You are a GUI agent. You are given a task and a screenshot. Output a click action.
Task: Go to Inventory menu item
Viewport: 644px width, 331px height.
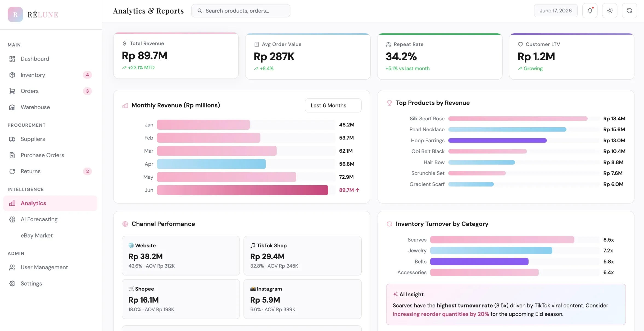click(x=50, y=75)
